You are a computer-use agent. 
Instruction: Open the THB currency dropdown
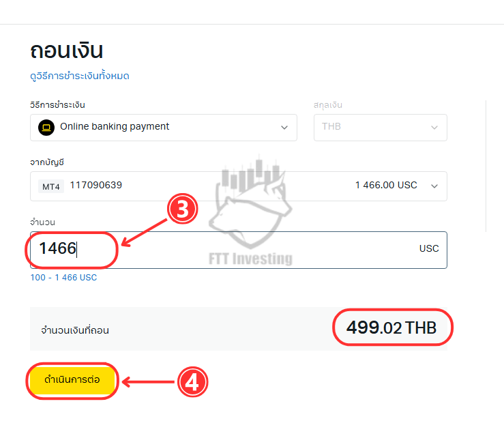(381, 128)
